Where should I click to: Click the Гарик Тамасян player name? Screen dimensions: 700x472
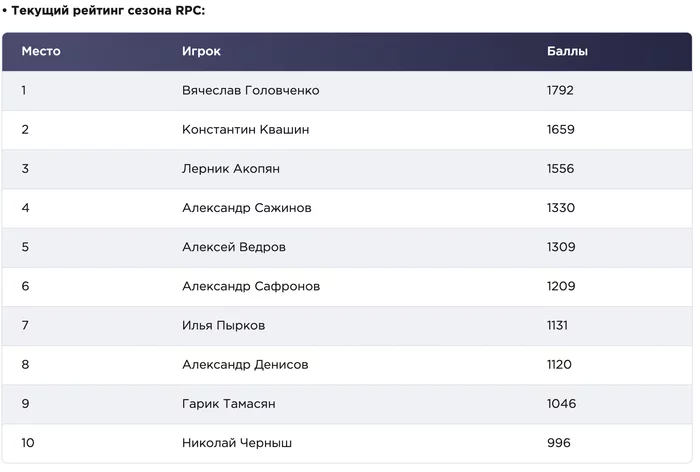[x=229, y=404]
